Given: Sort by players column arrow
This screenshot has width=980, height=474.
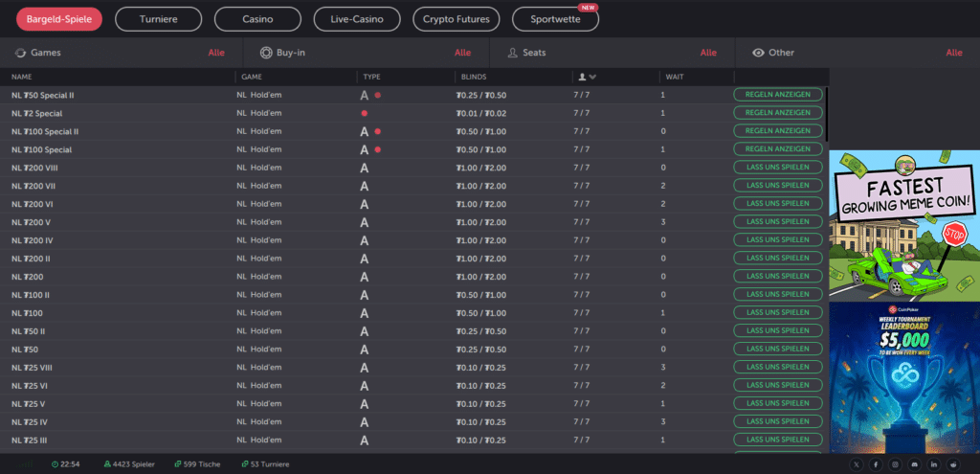Looking at the screenshot, I should click(592, 77).
